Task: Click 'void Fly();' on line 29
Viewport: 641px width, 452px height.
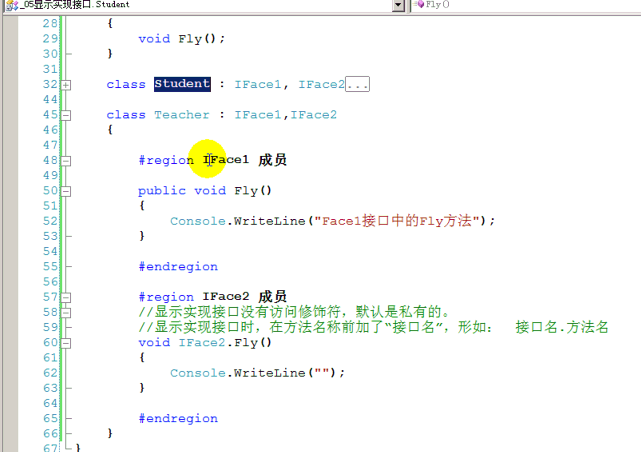Action: pos(182,39)
